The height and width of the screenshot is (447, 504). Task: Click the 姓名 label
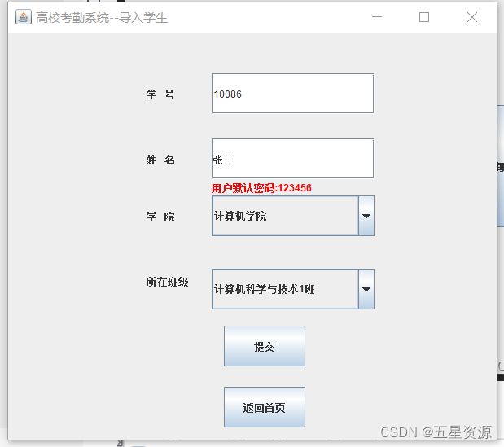tap(160, 160)
